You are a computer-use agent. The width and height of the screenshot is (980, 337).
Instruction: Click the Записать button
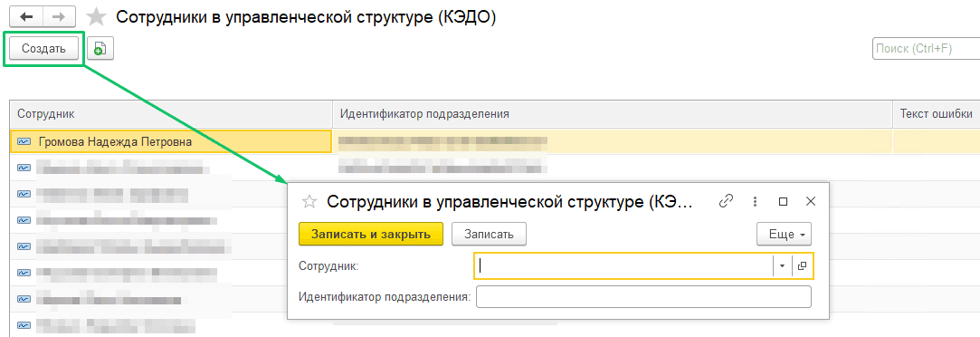[489, 235]
